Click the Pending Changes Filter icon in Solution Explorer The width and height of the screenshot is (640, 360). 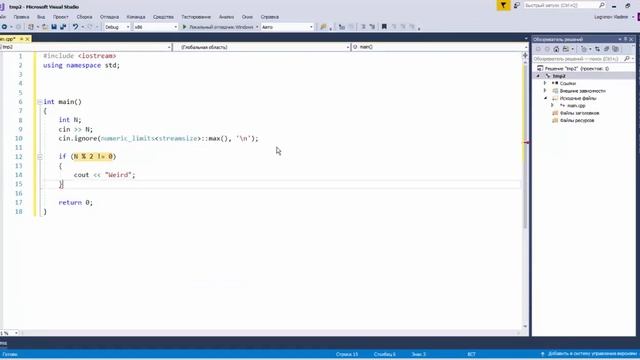[584, 49]
